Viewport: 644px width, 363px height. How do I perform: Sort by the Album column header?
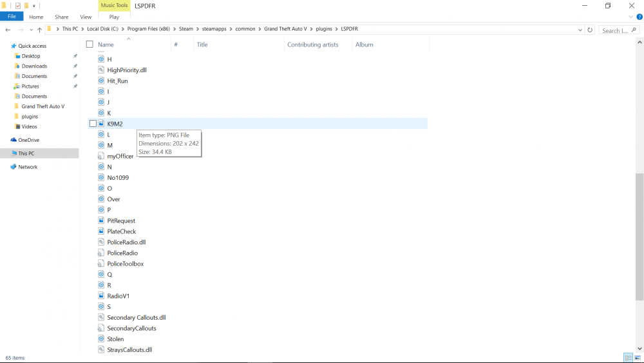point(365,44)
